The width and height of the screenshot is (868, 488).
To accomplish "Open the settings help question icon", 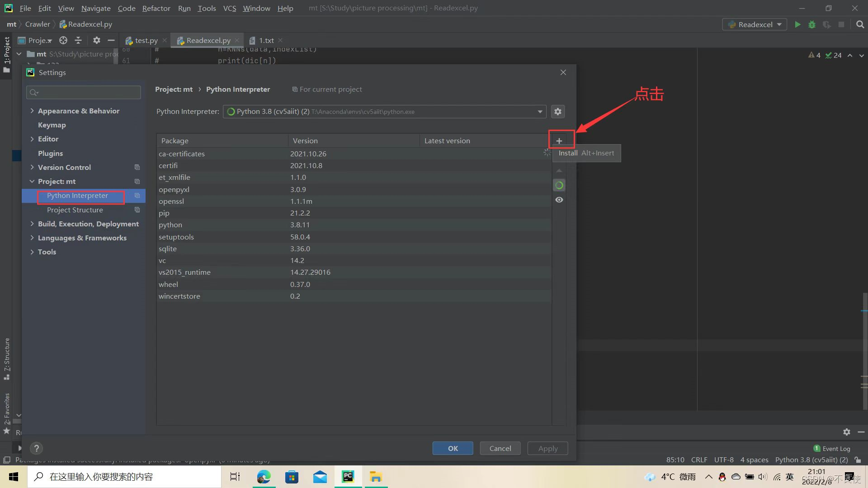I will (x=36, y=448).
